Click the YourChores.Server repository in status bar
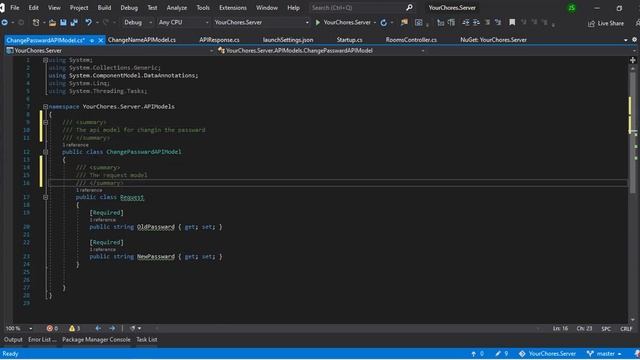Screen dimensions: 640x360 click(547, 353)
